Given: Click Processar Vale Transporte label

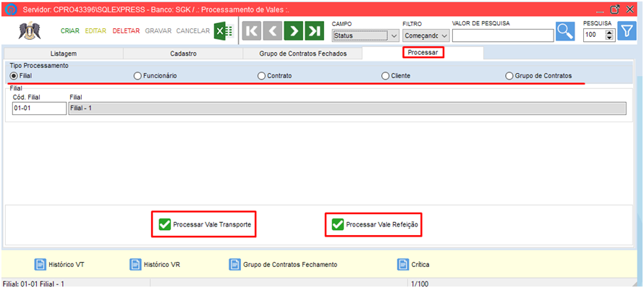Looking at the screenshot, I should 212,225.
